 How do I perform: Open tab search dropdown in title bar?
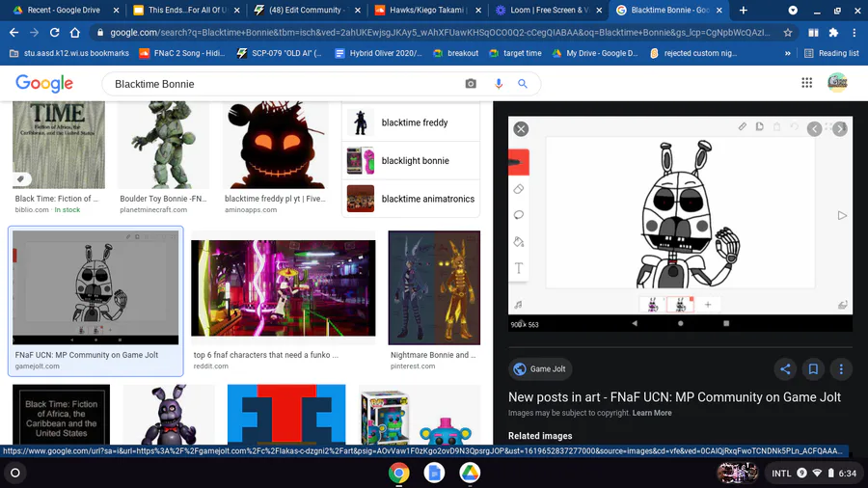point(793,10)
